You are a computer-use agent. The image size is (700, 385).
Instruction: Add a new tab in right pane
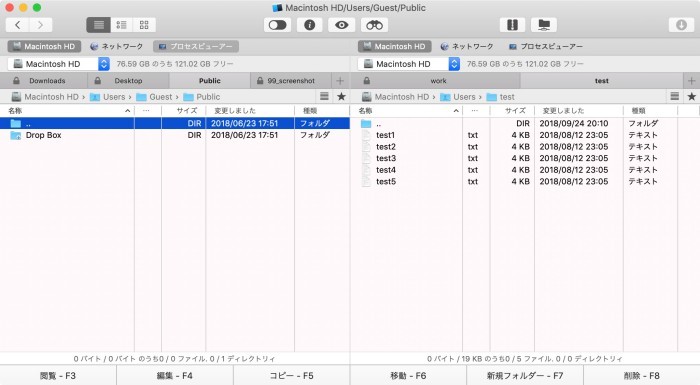(692, 81)
